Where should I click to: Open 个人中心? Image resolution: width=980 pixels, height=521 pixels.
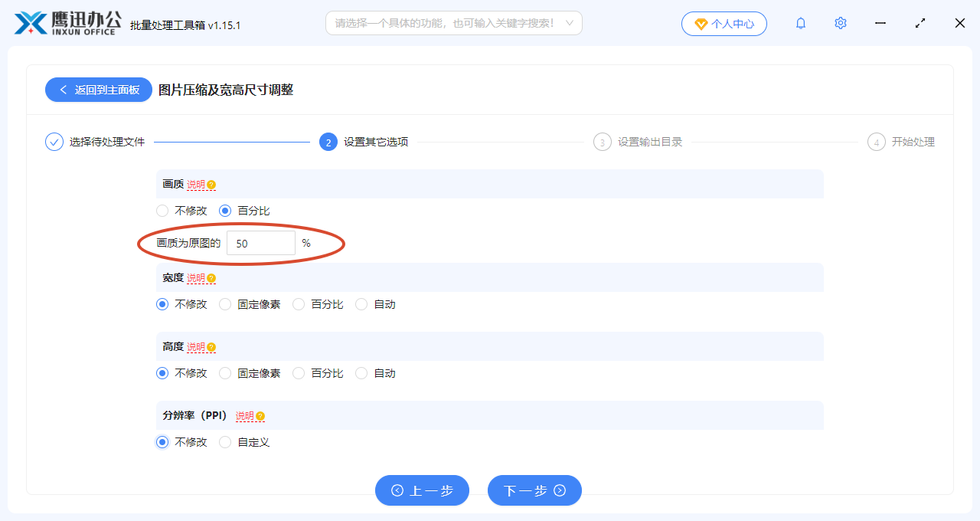tap(724, 24)
